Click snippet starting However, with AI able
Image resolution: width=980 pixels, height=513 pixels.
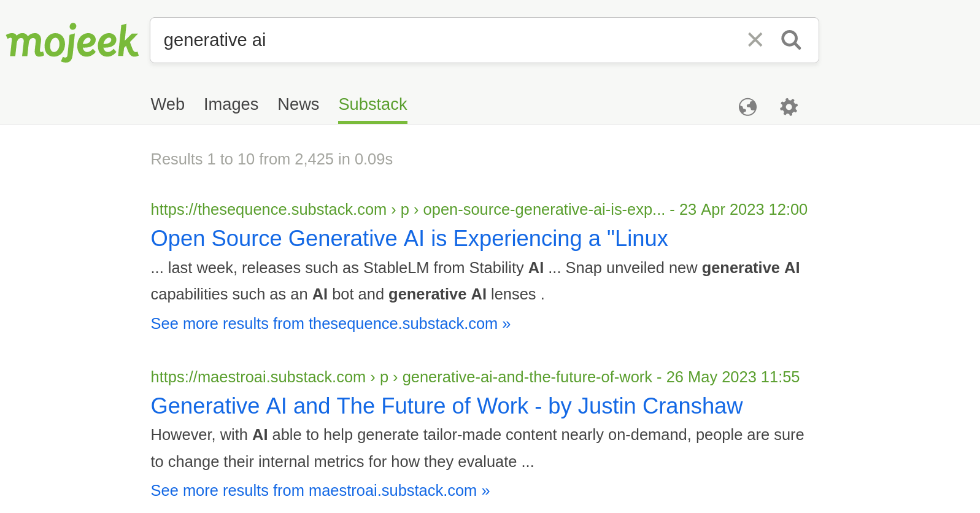pos(477,448)
